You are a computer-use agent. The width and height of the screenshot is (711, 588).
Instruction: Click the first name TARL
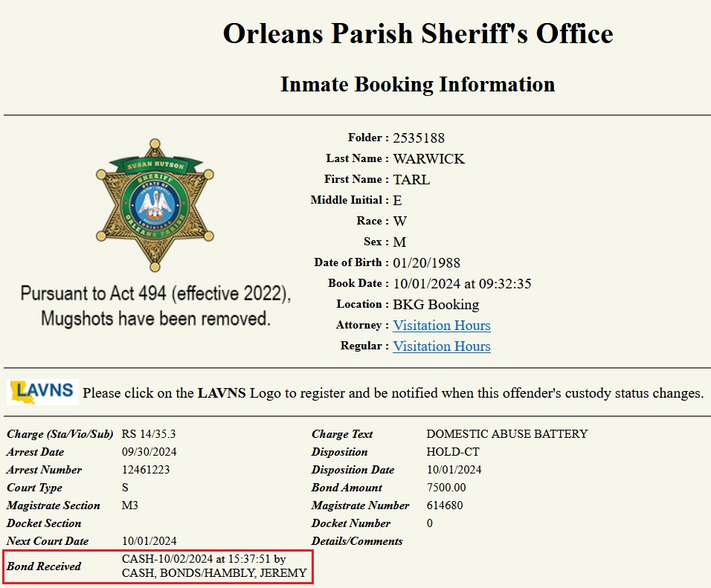pos(411,180)
